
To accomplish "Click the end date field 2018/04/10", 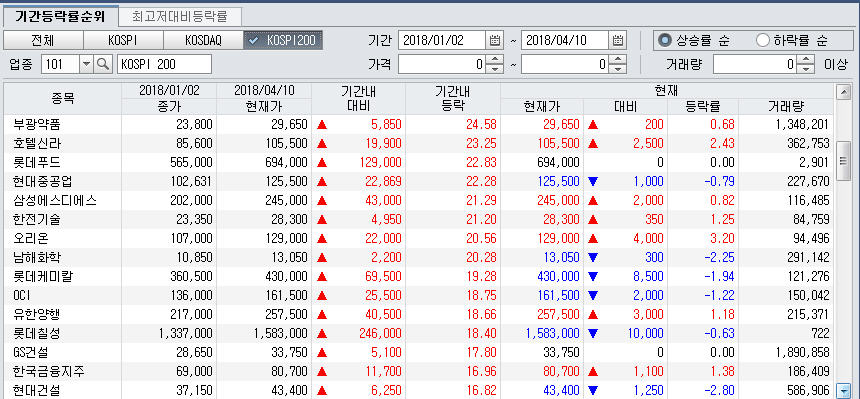I will [x=565, y=40].
